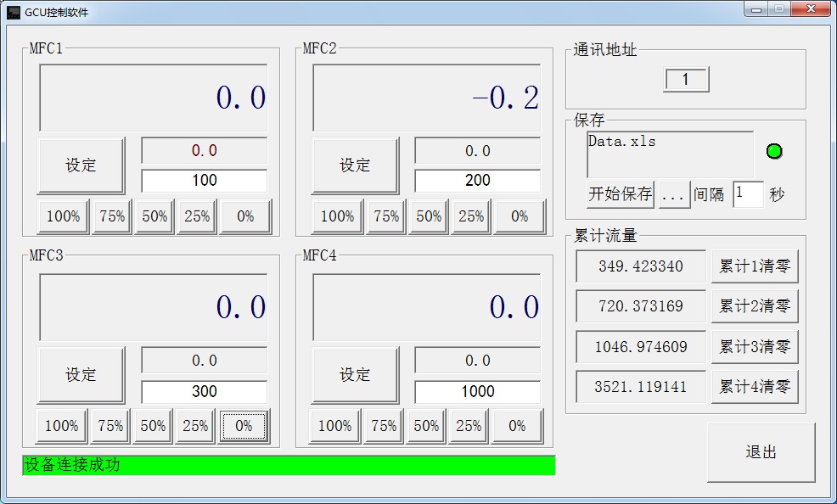
Task: Clear cumulative flow 3 with 累计3清零
Action: (x=754, y=346)
